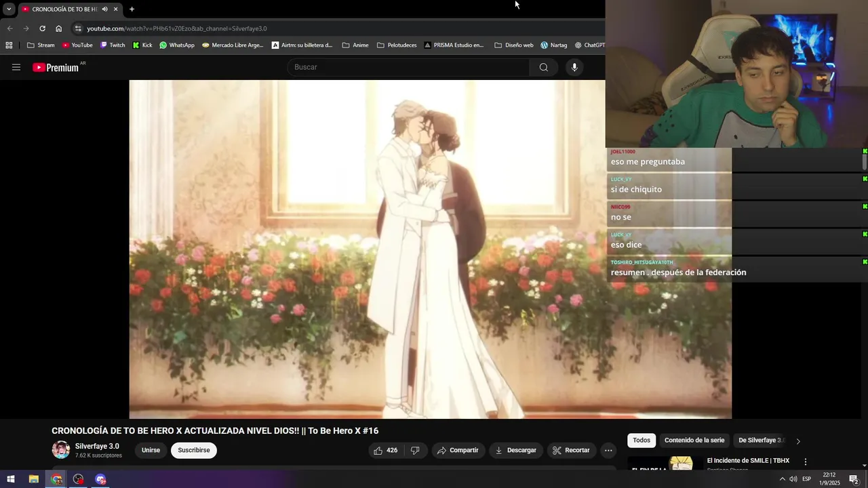Open Twitch bookmark

coord(113,45)
